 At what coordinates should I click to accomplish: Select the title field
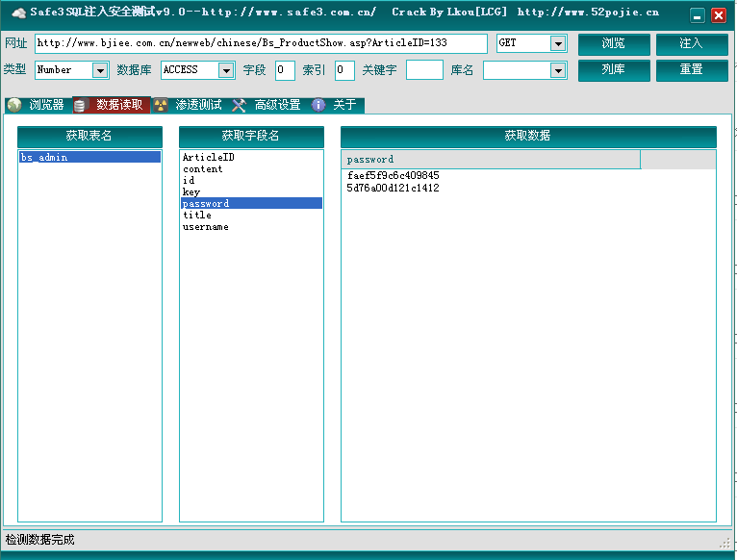click(x=251, y=215)
